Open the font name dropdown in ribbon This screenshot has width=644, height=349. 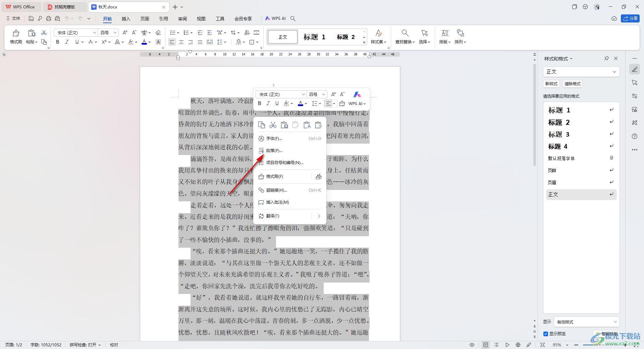pos(95,33)
